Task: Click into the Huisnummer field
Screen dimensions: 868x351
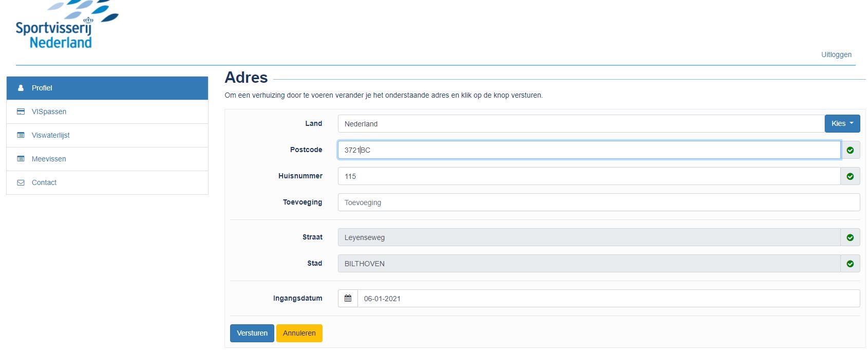Action: (x=589, y=176)
